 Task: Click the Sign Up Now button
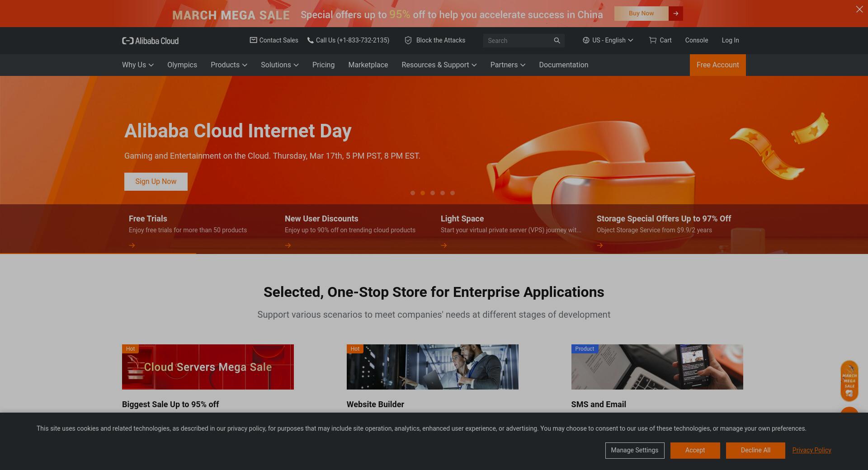click(156, 182)
